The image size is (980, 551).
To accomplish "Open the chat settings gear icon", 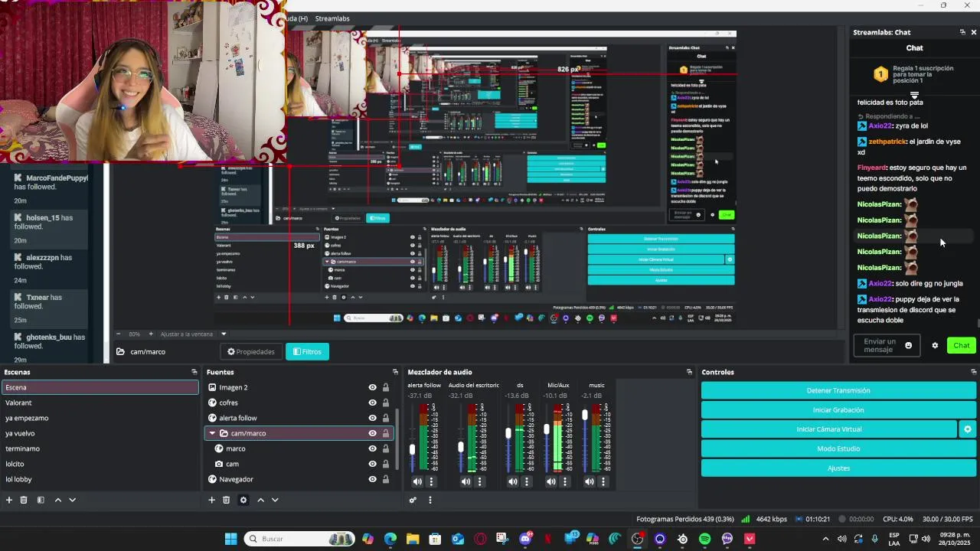I will (x=935, y=345).
